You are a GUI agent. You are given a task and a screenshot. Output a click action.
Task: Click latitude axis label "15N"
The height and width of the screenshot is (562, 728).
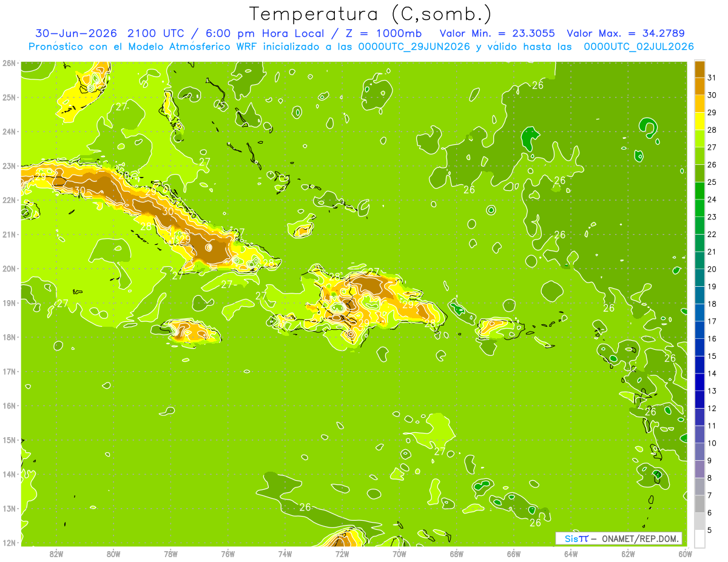tap(9, 440)
